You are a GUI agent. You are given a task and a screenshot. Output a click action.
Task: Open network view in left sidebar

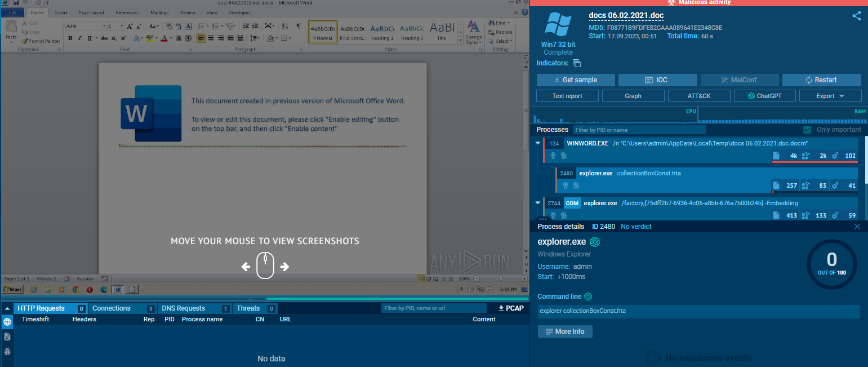coord(7,322)
